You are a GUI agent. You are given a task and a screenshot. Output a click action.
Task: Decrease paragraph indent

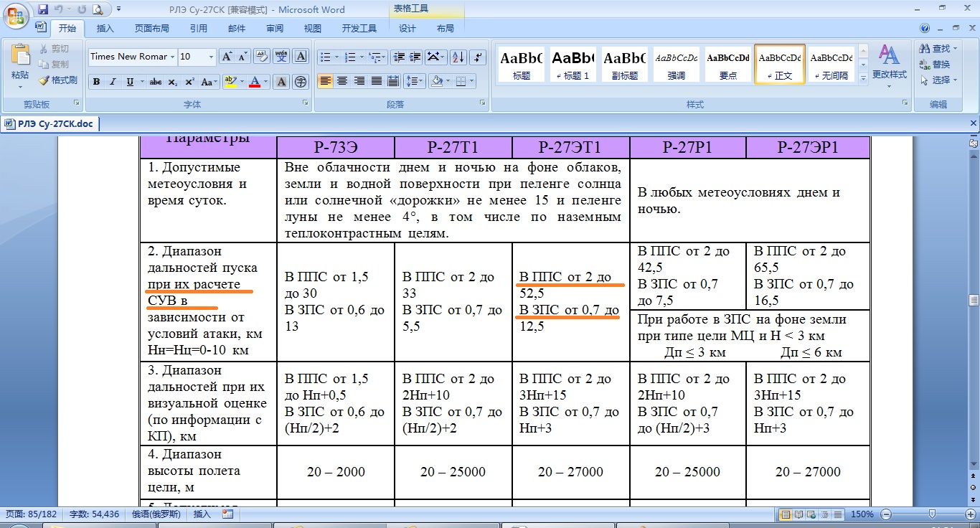[x=398, y=57]
